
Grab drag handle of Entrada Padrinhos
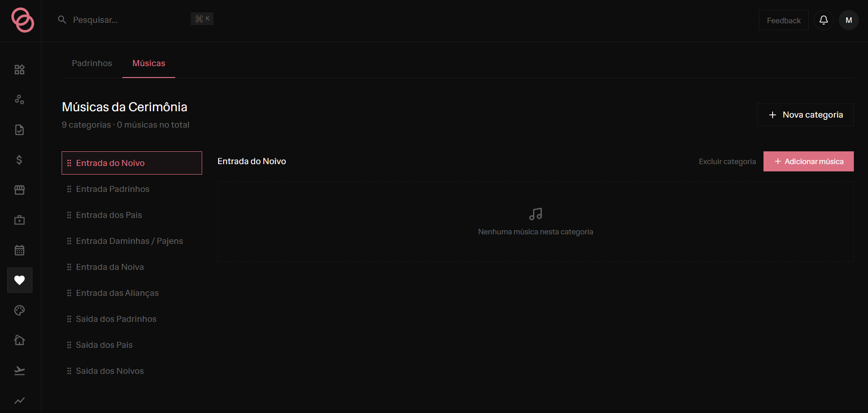69,189
